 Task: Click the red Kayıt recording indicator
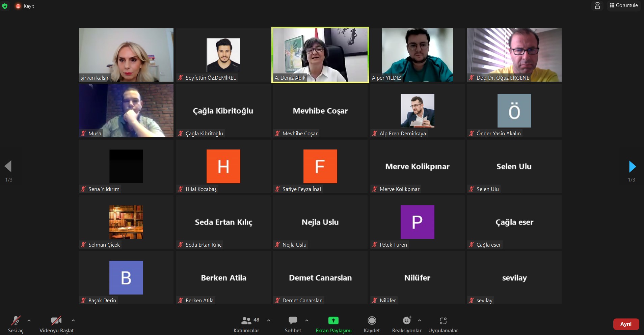pyautogui.click(x=25, y=6)
